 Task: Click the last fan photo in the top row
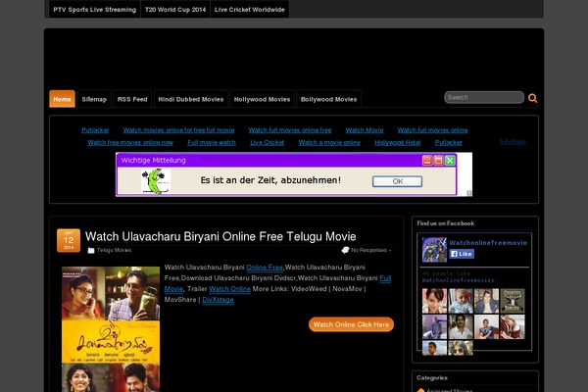(513, 301)
